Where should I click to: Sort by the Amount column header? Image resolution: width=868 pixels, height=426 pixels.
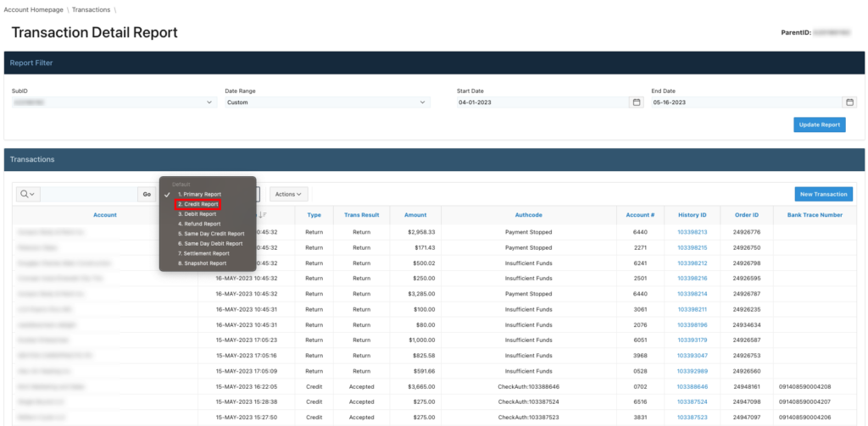[x=415, y=215]
